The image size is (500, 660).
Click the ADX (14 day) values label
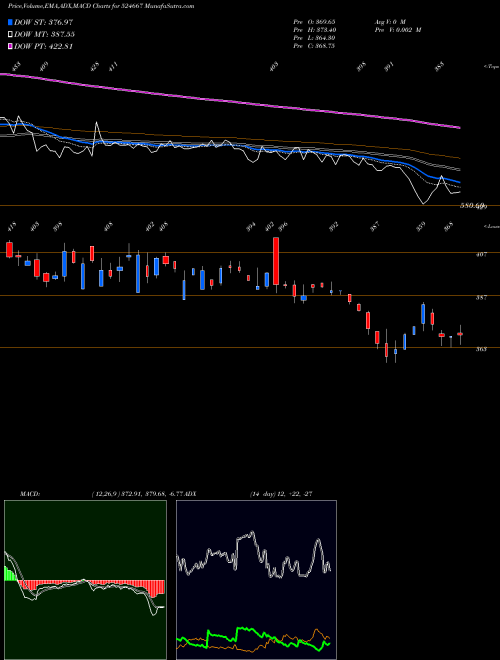(281, 494)
